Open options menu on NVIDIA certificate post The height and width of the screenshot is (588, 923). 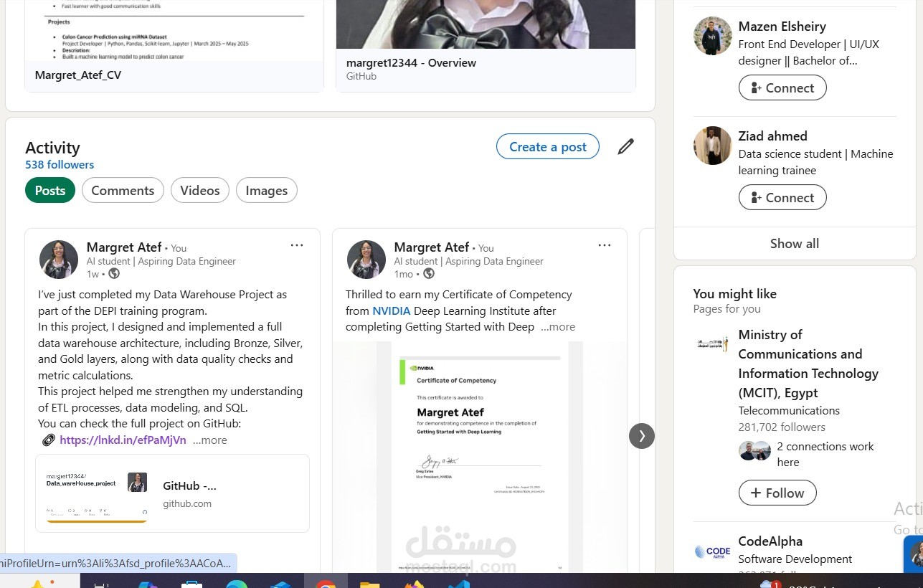tap(605, 245)
